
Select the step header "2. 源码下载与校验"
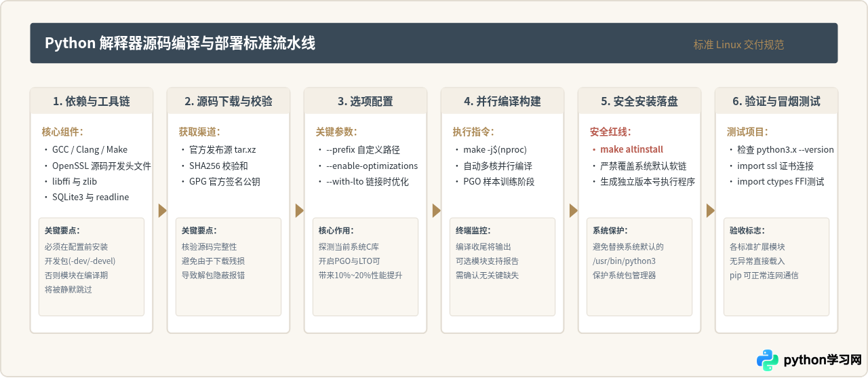click(229, 101)
